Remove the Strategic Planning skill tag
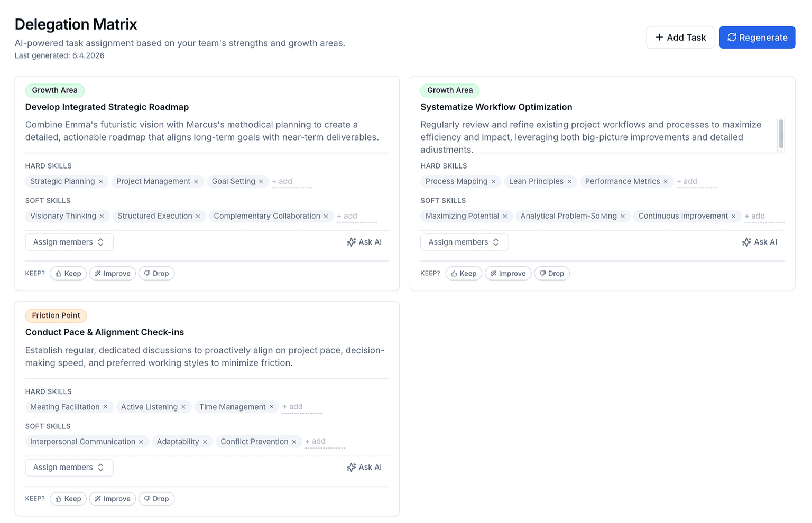Image resolution: width=812 pixels, height=523 pixels. pyautogui.click(x=101, y=181)
